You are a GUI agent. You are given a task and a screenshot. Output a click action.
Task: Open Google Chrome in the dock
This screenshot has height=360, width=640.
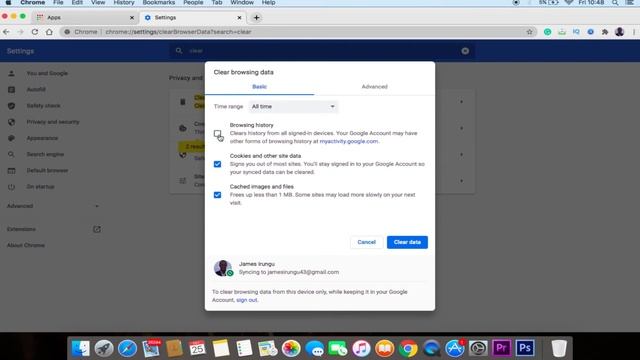[x=408, y=348]
